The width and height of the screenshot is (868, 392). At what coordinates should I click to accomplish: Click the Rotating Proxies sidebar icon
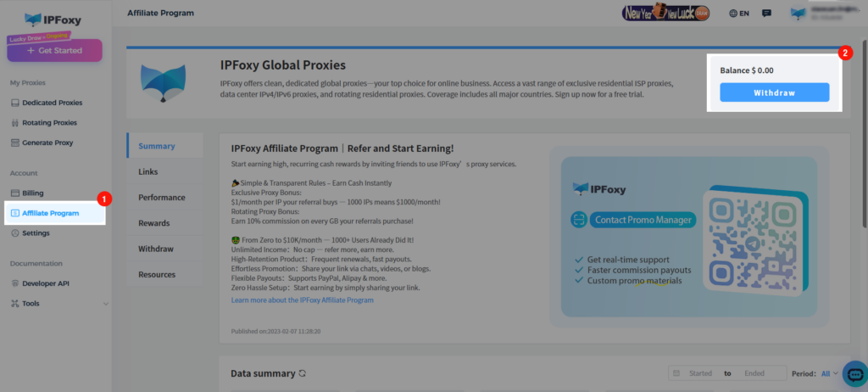15,123
